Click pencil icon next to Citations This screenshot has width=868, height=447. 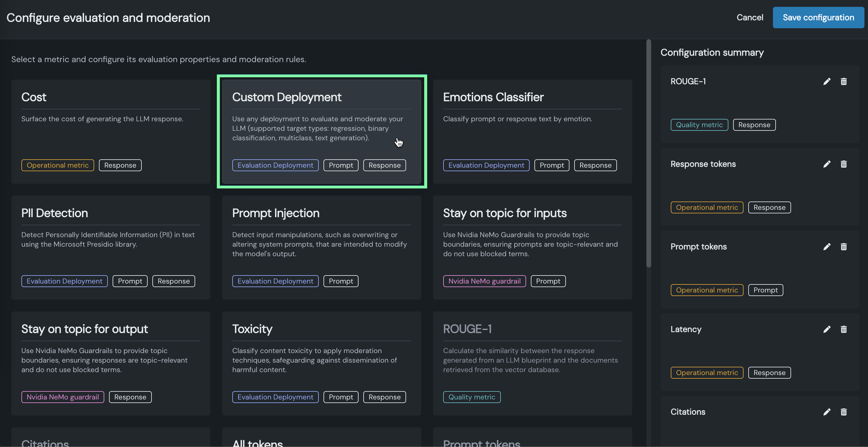click(x=826, y=412)
